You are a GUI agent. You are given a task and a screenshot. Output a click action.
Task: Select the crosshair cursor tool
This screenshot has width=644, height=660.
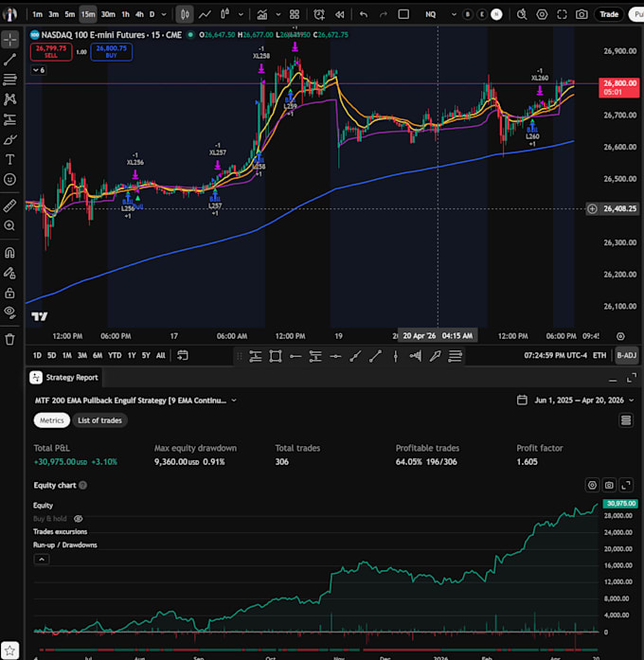pos(10,40)
